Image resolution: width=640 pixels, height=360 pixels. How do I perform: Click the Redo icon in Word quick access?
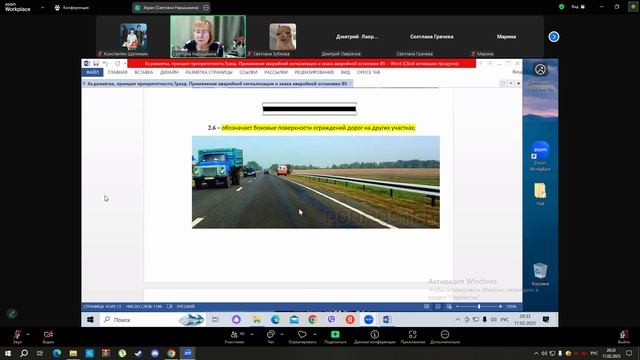[118, 64]
